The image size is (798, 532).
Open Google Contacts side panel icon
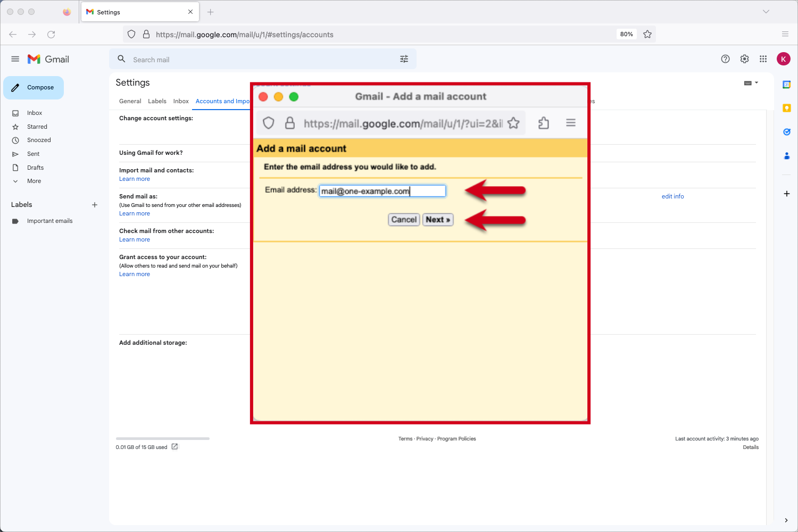(787, 156)
